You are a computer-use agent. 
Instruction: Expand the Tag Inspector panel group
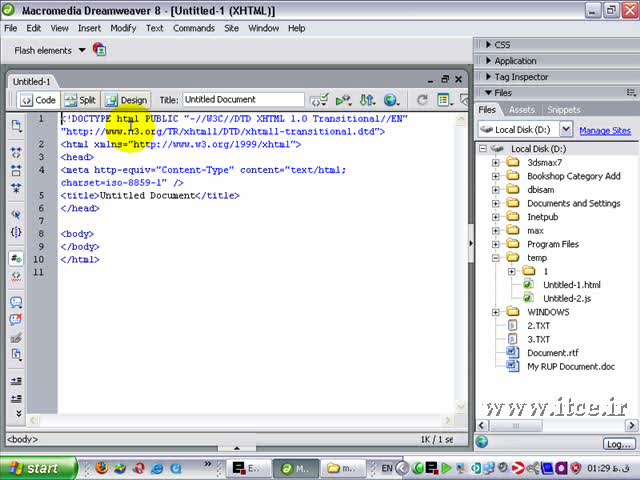(x=489, y=76)
